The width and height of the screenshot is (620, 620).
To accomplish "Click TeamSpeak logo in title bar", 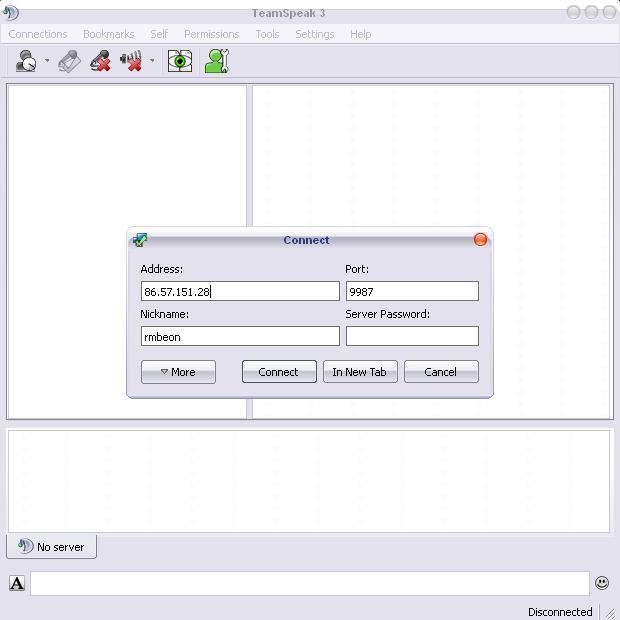I will pyautogui.click(x=11, y=13).
